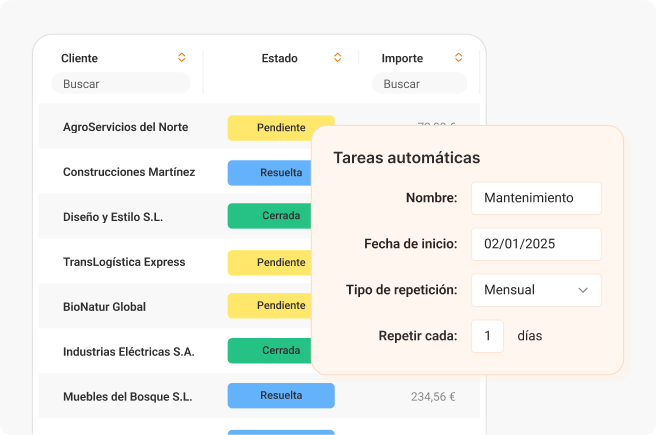
Task: Click the Cliente search field
Action: [x=120, y=84]
